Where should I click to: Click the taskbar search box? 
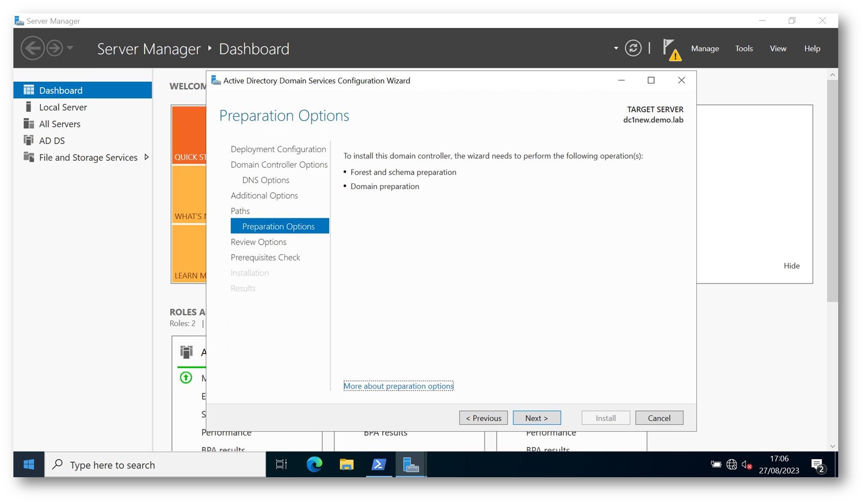[155, 465]
